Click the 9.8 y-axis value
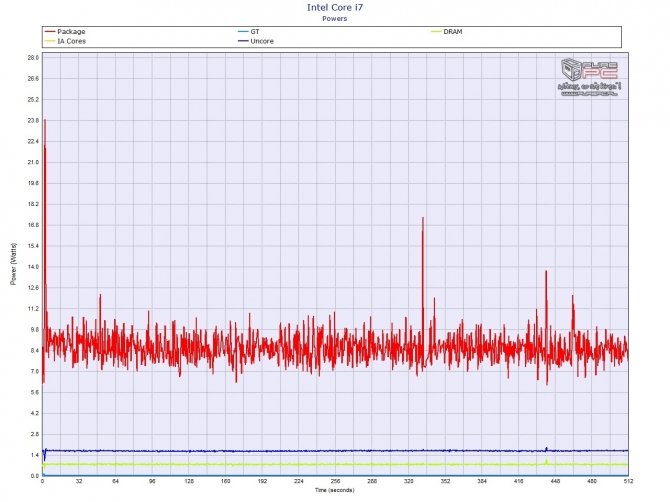This screenshot has height=502, width=670. point(33,330)
